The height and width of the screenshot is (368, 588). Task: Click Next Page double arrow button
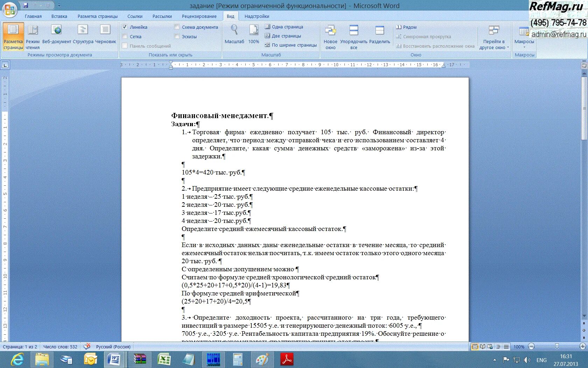point(584,337)
